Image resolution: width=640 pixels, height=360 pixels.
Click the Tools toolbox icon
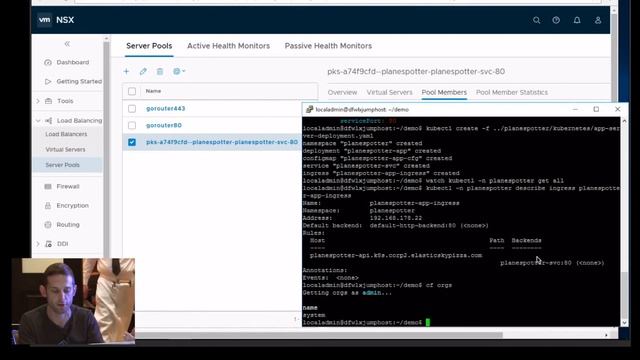click(49, 101)
